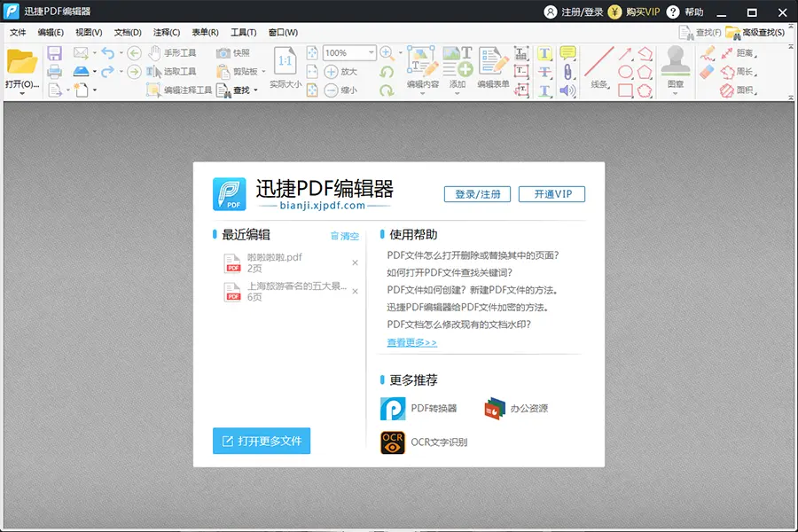Click the Snapshot camera tool (快照)

pyautogui.click(x=233, y=53)
